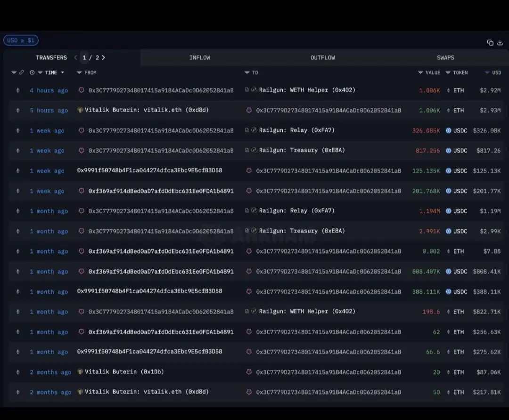The image size is (509, 420).
Task: Click the FROM address icon in 62 ETH row
Action: point(82,331)
